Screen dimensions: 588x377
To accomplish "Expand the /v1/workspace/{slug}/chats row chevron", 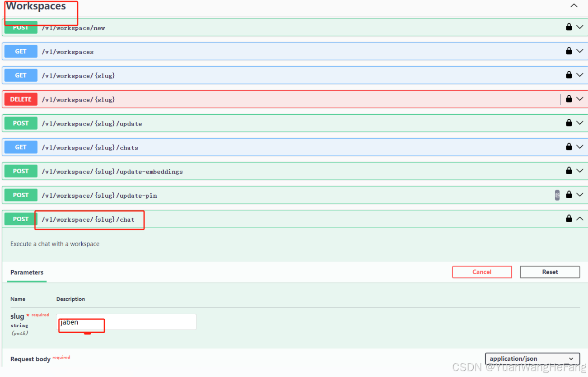I will point(580,147).
